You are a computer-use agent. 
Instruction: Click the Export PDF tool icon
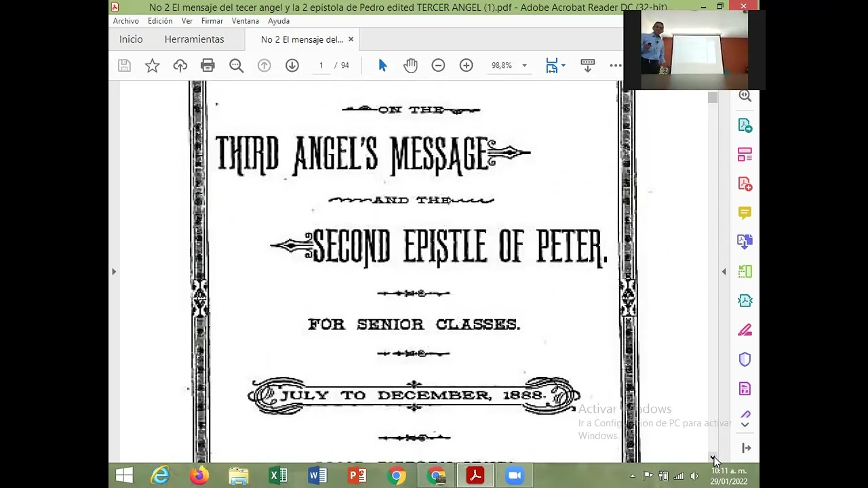tap(745, 125)
